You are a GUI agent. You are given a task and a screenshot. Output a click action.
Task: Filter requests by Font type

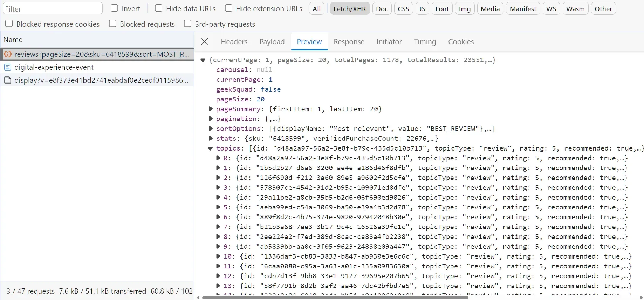[x=442, y=9]
